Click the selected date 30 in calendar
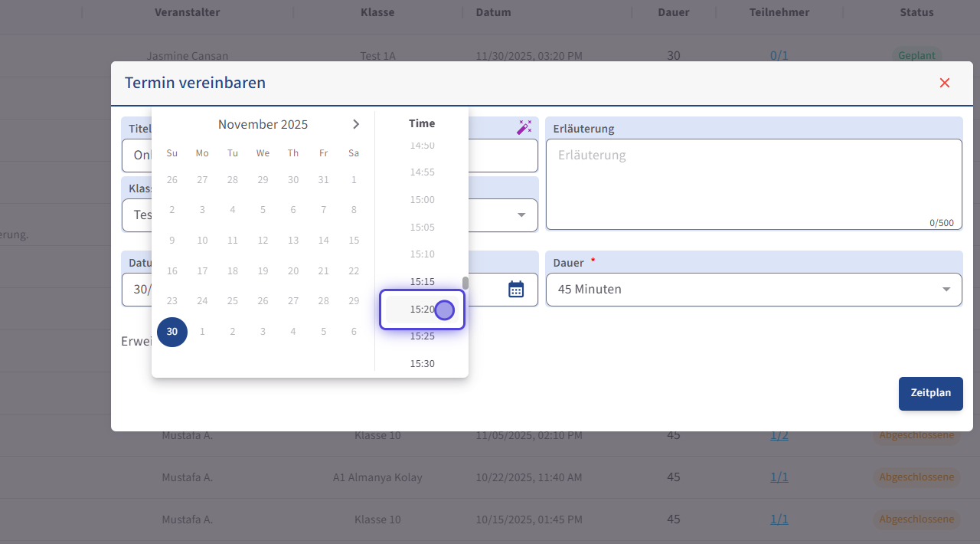The width and height of the screenshot is (980, 544). [x=172, y=332]
